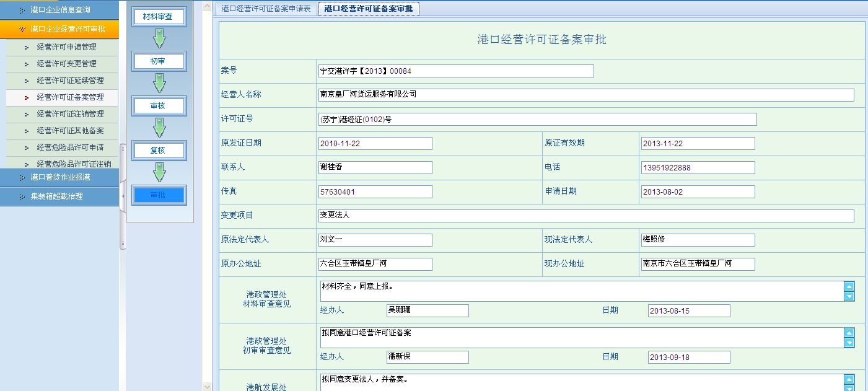
Task: Select the 港口经营许可证备案审批 tab
Action: click(x=368, y=9)
